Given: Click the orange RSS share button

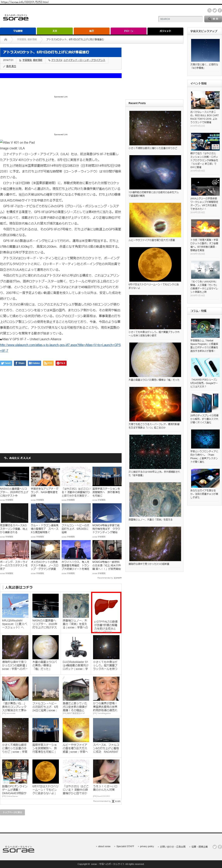Looking at the screenshot, I should pos(48,363).
